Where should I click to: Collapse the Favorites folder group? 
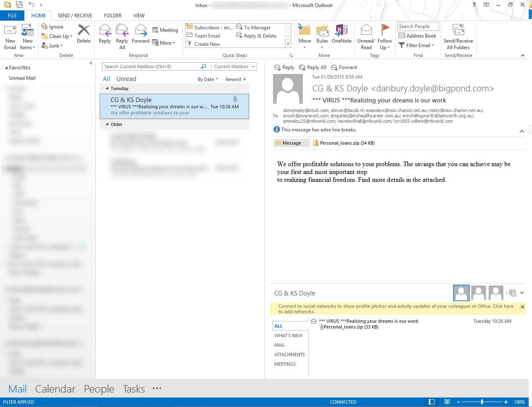6,68
